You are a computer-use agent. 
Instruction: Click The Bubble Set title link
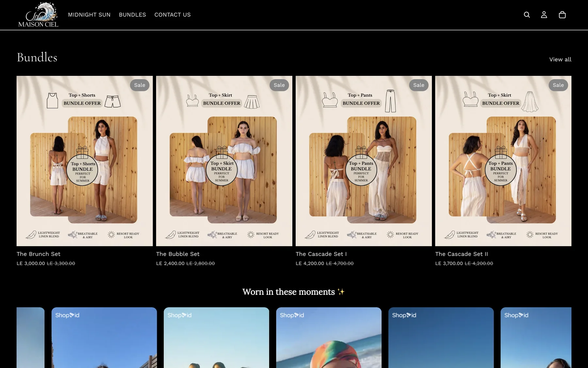tap(178, 254)
